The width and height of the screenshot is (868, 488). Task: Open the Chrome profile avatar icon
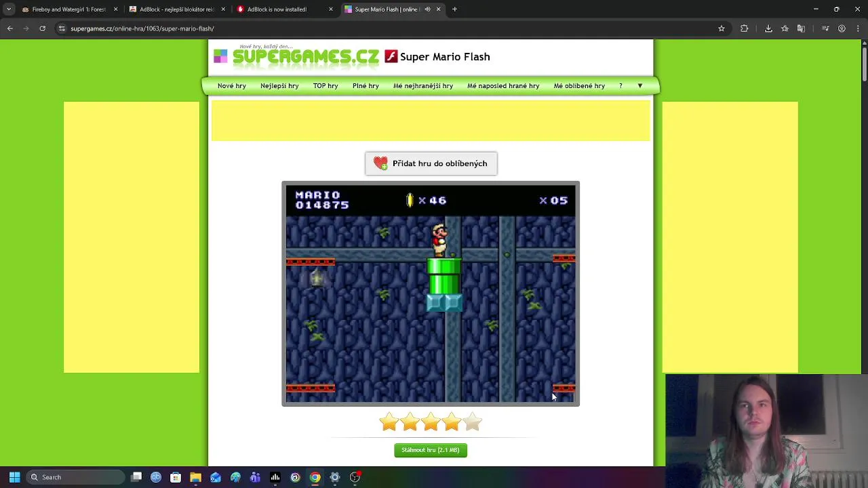(x=842, y=28)
